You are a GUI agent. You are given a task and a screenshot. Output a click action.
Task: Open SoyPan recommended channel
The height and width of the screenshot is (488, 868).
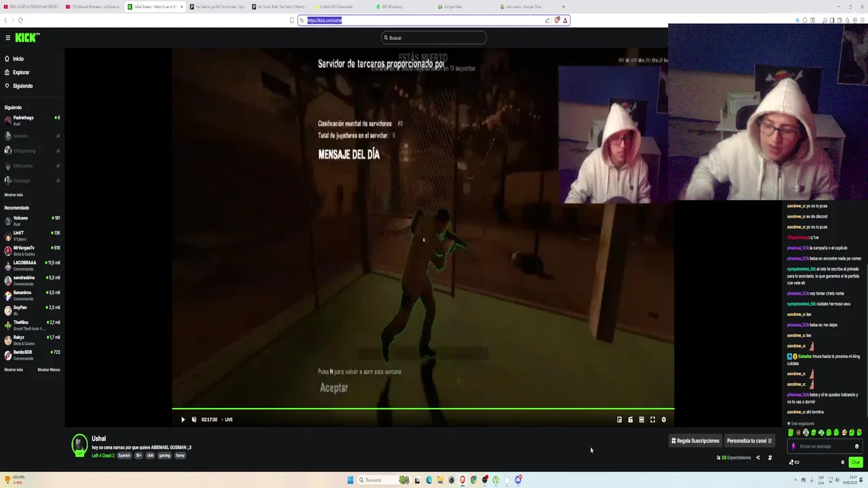[32, 310]
